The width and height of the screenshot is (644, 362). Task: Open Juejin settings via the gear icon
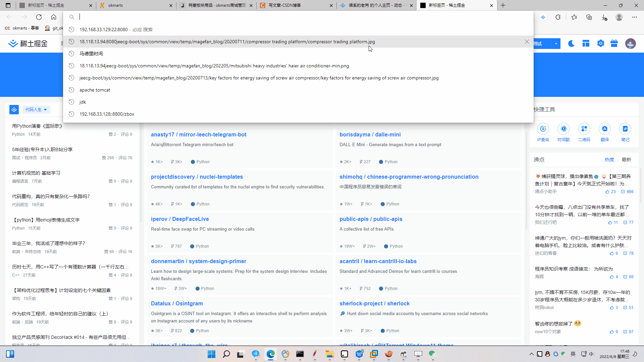pos(601,43)
